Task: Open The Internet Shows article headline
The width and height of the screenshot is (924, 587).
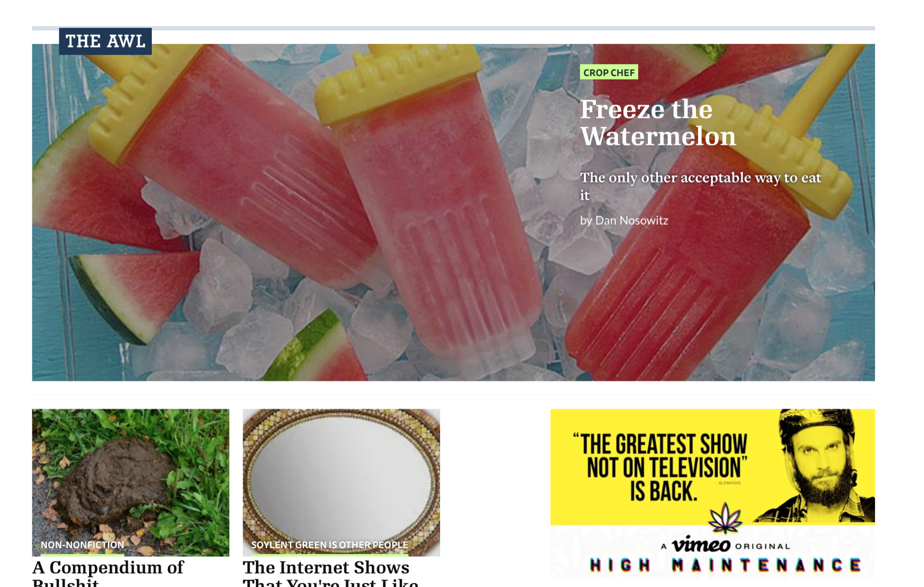Action: 330,573
